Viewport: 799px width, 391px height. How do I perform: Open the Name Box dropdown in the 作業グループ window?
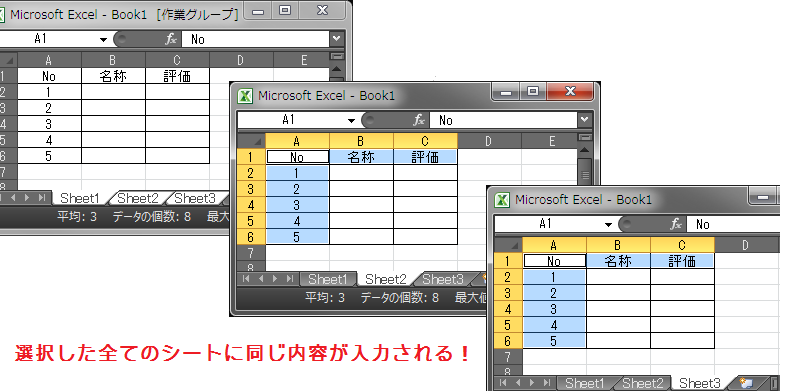point(103,39)
